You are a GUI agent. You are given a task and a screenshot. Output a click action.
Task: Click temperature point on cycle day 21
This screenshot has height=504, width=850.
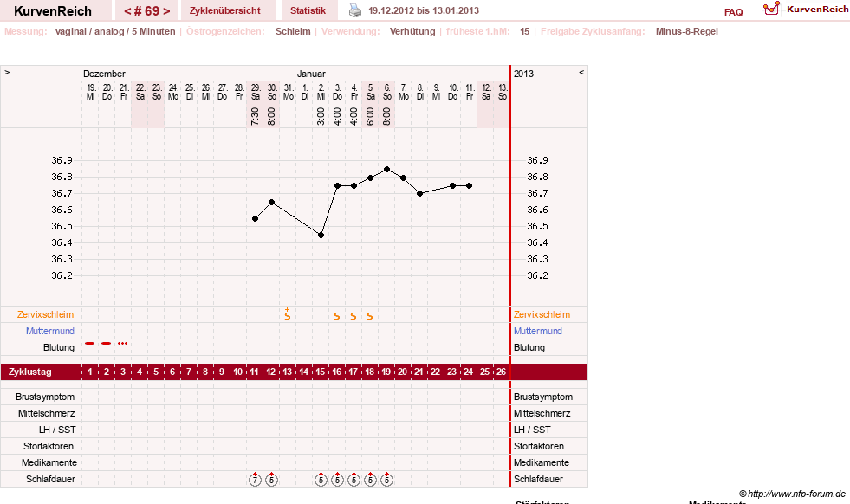pos(419,193)
